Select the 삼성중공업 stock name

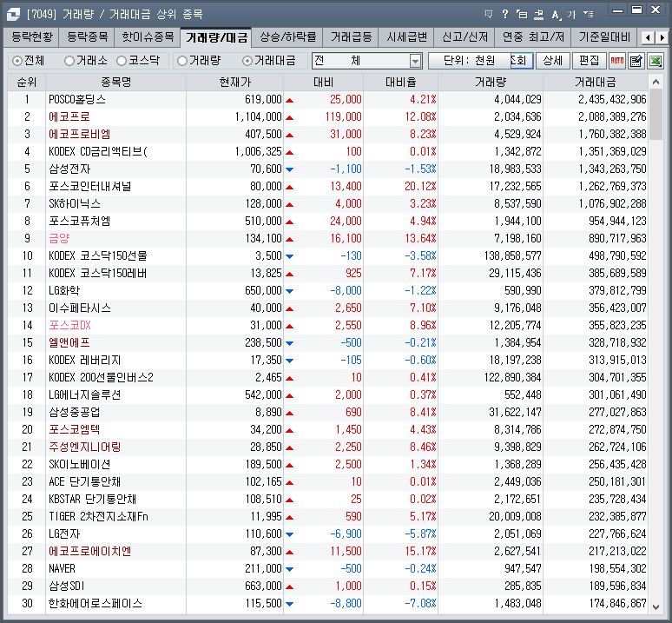coord(75,412)
